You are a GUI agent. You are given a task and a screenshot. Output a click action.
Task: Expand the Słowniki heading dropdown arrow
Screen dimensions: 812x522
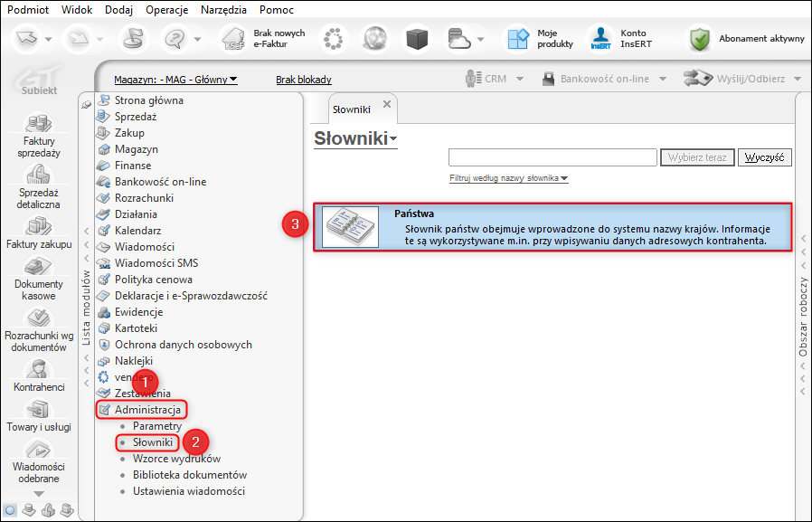point(393,138)
